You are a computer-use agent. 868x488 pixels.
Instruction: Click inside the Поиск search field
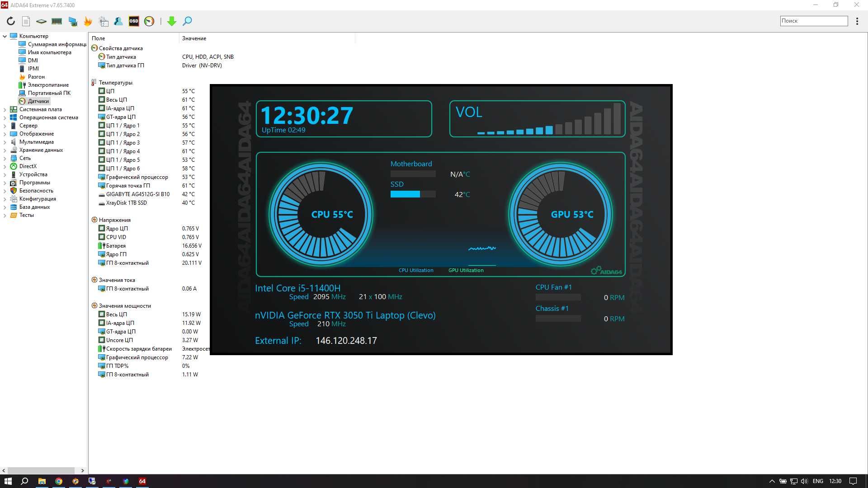pyautogui.click(x=814, y=21)
